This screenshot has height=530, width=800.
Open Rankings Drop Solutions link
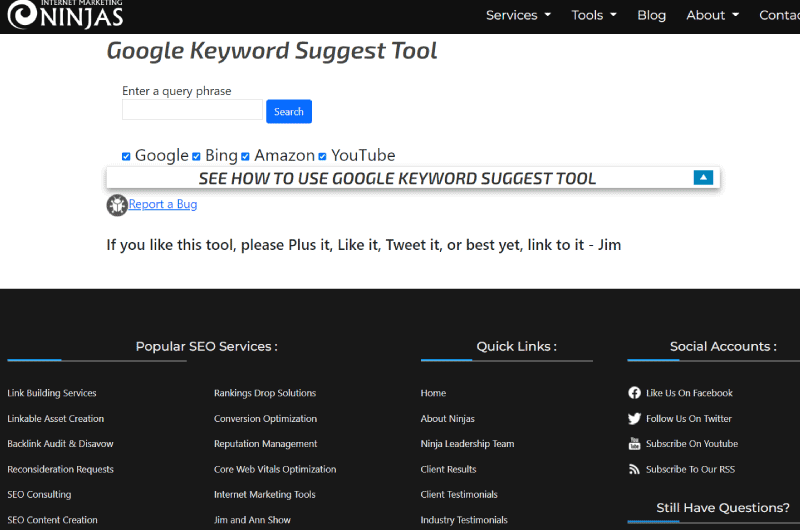tap(265, 393)
